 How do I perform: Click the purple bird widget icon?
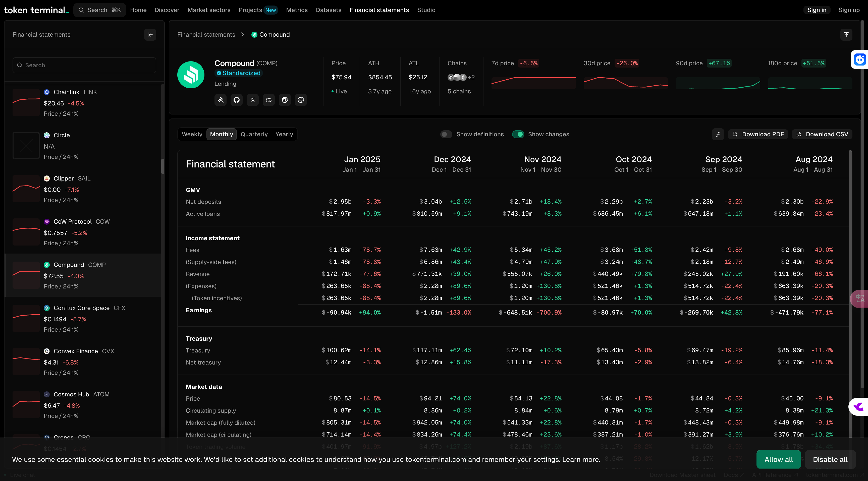click(x=858, y=406)
